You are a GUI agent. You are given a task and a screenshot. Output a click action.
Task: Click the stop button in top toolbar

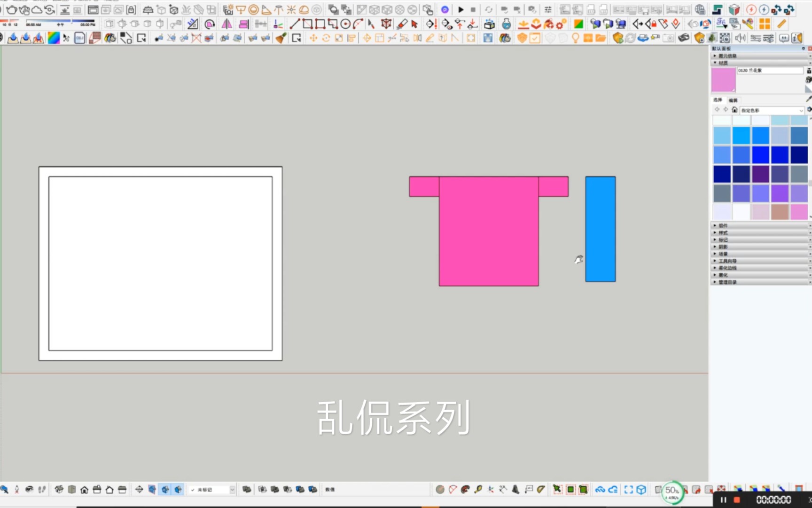(473, 10)
